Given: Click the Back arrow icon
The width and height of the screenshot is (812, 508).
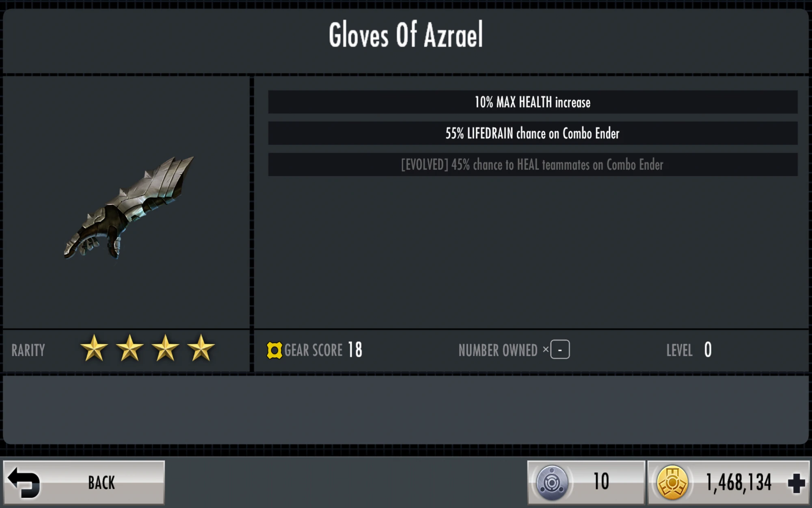Looking at the screenshot, I should click(x=24, y=482).
